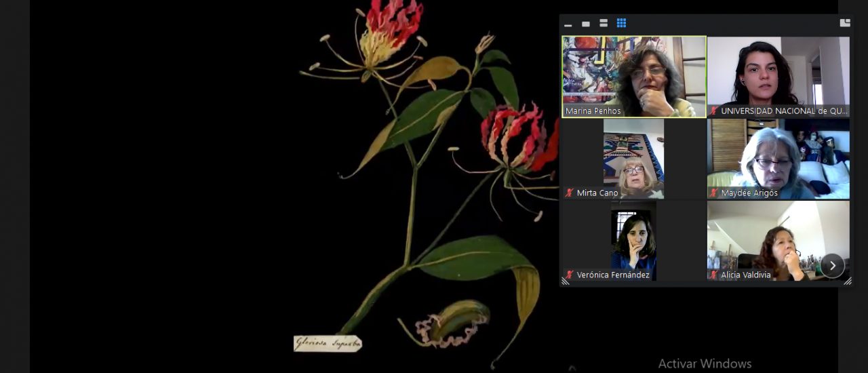Screen dimensions: 868x373
Task: Switch to single active speaker view icon
Action: coord(586,24)
